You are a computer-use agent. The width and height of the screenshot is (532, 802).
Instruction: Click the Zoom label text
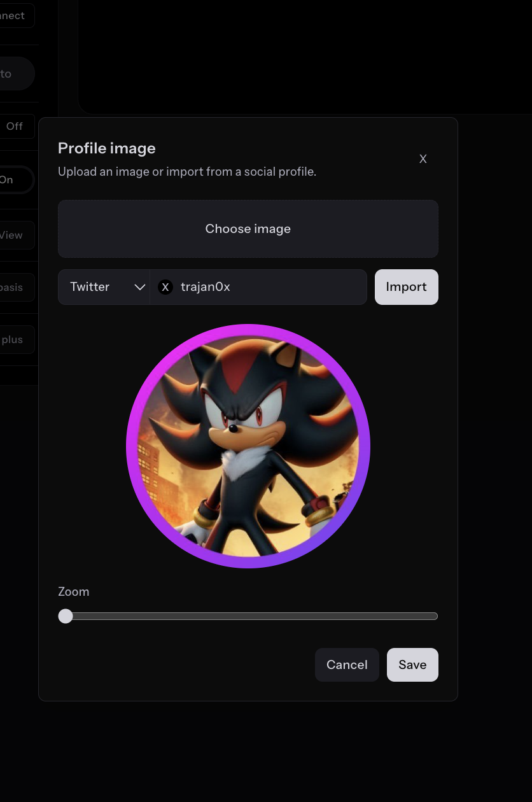tap(74, 592)
